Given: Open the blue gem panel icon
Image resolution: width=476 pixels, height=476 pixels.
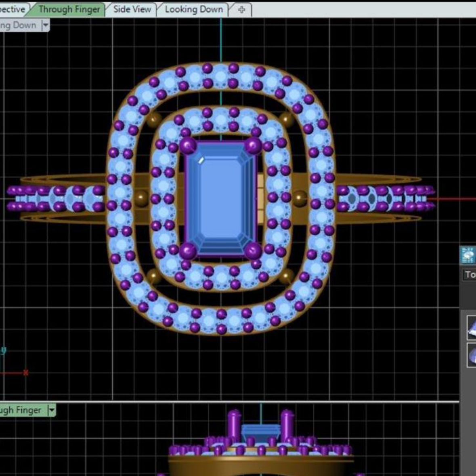Looking at the screenshot, I should 468,255.
